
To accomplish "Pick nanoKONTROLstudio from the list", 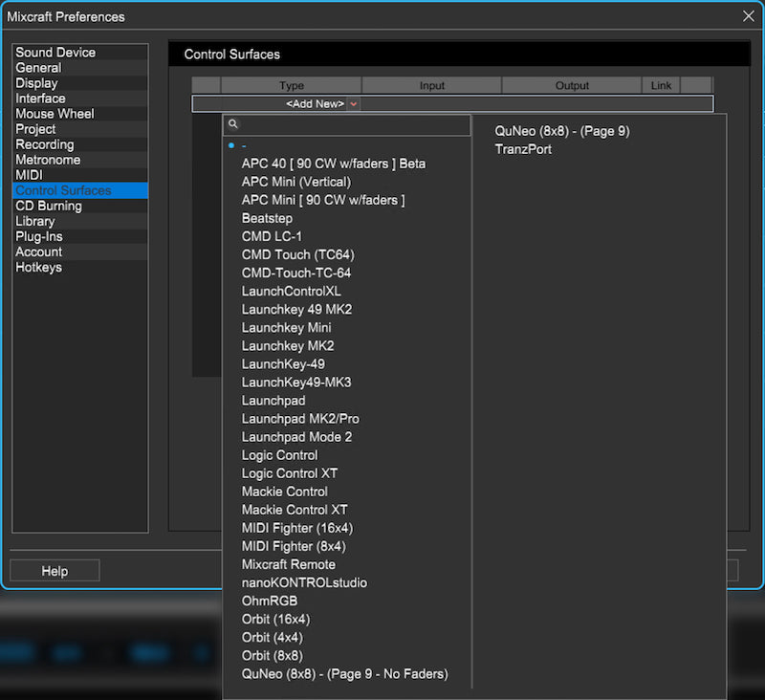I will pos(304,582).
